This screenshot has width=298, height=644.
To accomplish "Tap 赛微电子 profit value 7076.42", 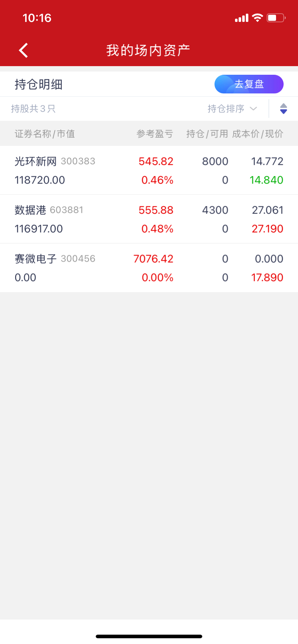I will 153,259.
